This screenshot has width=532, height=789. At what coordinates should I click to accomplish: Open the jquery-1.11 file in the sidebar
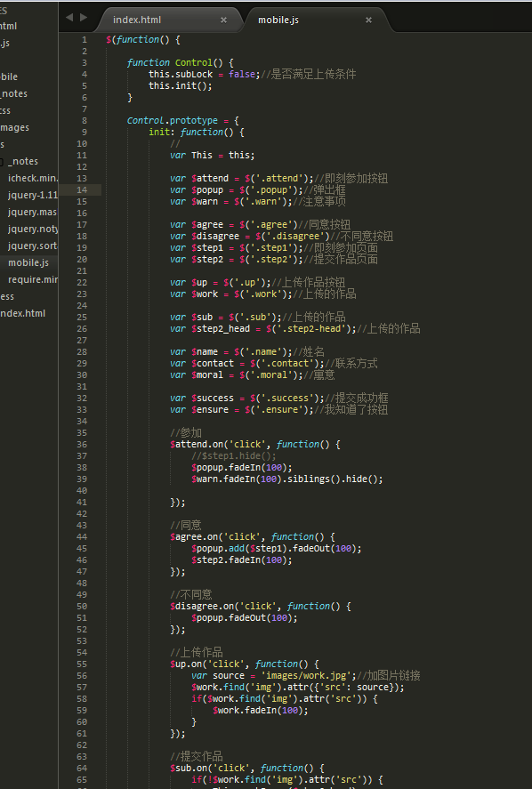[x=33, y=195]
